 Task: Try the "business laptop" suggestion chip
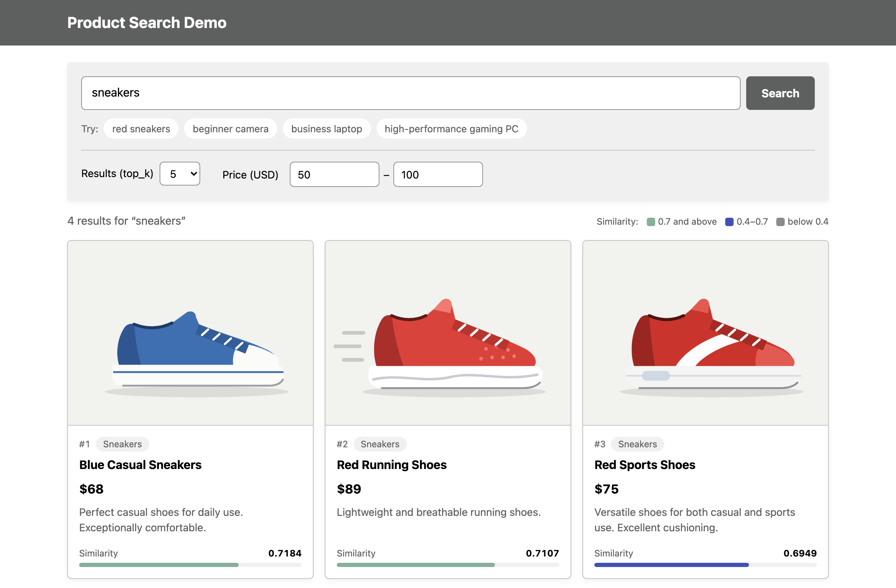coord(327,129)
